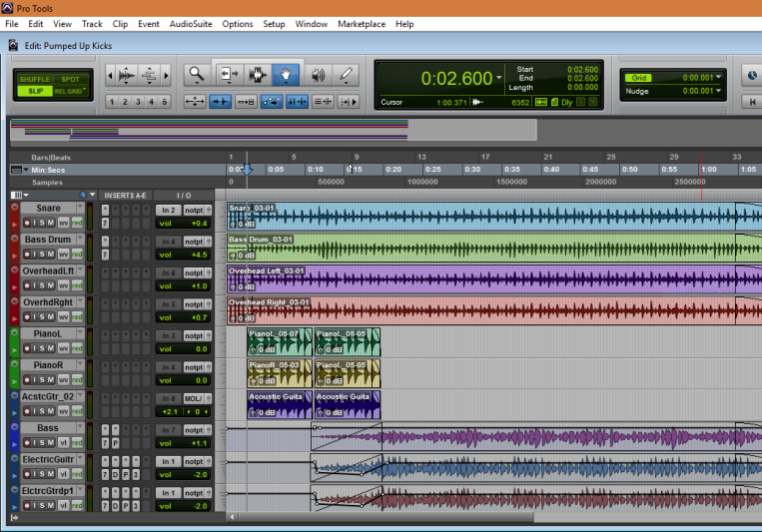Image resolution: width=762 pixels, height=532 pixels.
Task: Click the INSERTS A-E column header
Action: (x=125, y=196)
